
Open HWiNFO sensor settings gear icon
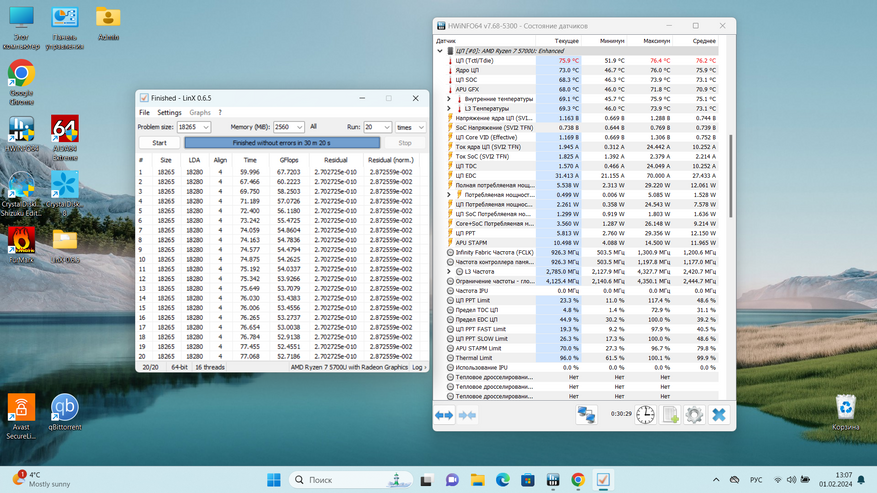[x=694, y=414]
